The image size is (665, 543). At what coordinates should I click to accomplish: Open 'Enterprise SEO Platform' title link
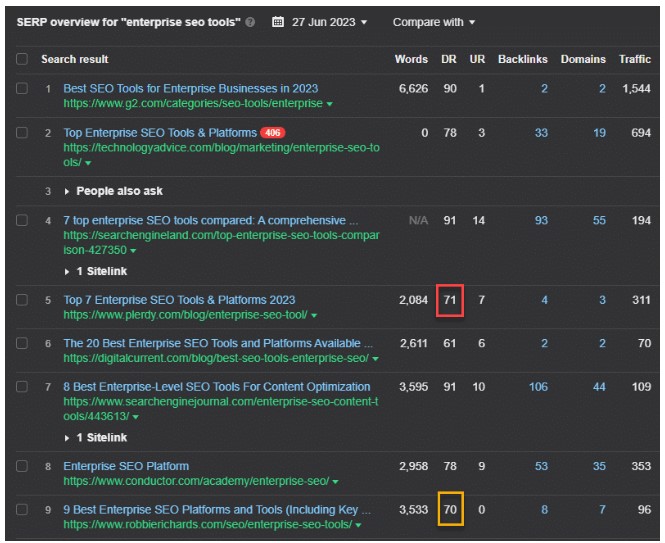(126, 466)
